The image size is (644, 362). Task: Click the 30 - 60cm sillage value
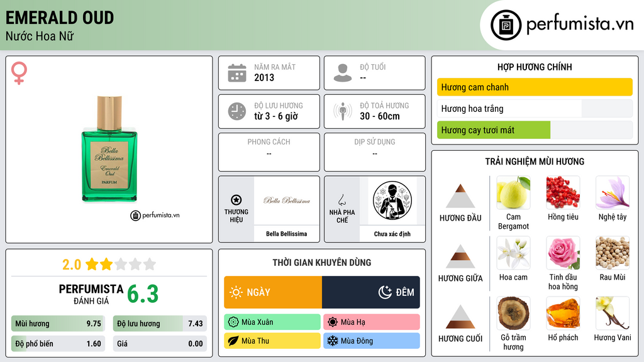coord(379,116)
